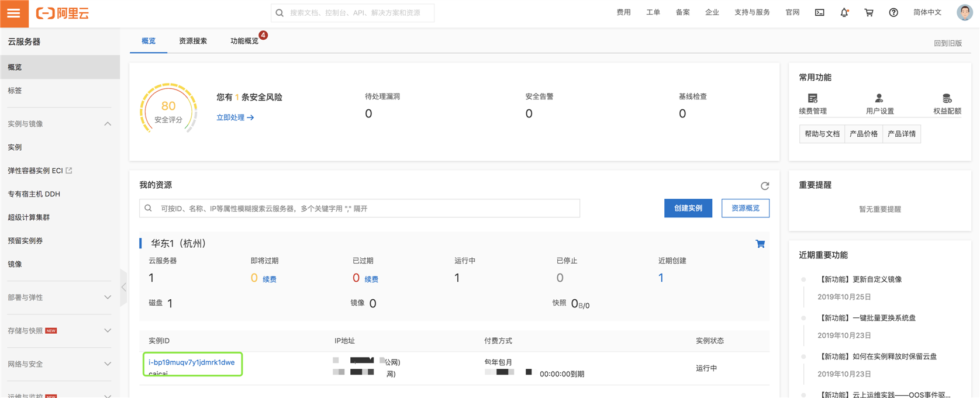Open the shopping cart in top bar
This screenshot has height=398, width=980.
coord(869,13)
